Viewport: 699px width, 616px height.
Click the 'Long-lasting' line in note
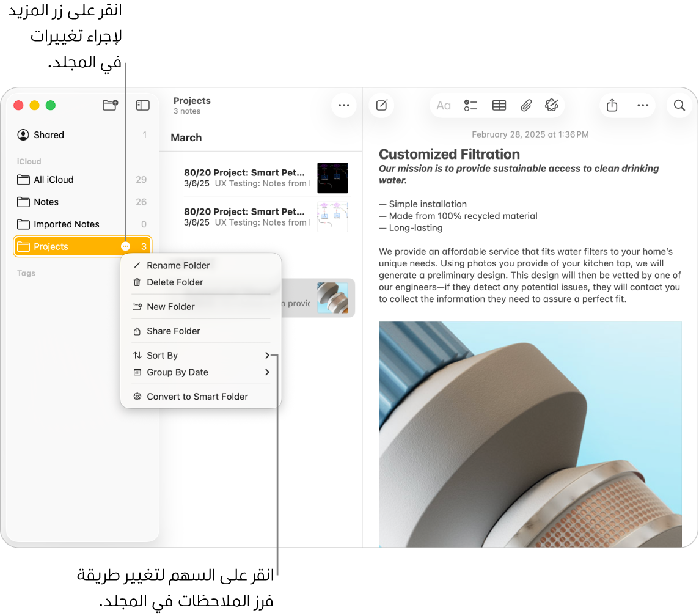pos(411,228)
